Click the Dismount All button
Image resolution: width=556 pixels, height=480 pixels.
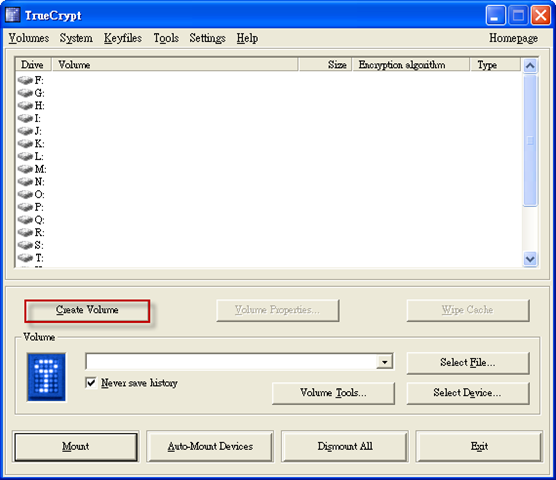pyautogui.click(x=345, y=446)
